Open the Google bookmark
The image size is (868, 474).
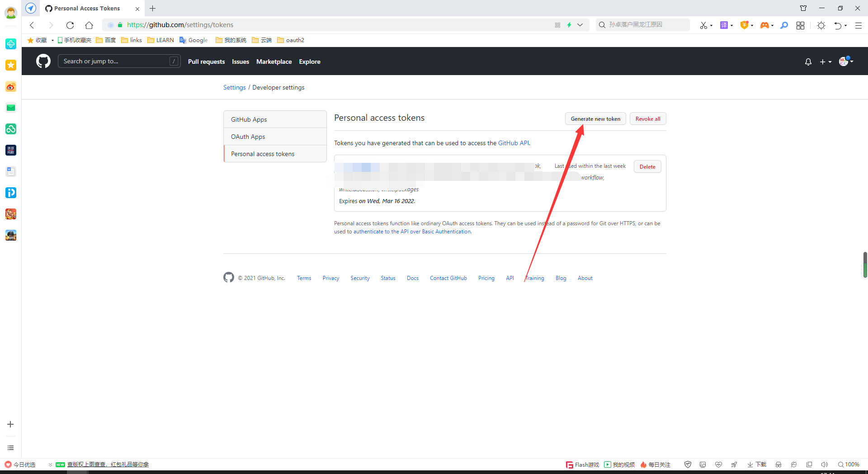pos(193,40)
